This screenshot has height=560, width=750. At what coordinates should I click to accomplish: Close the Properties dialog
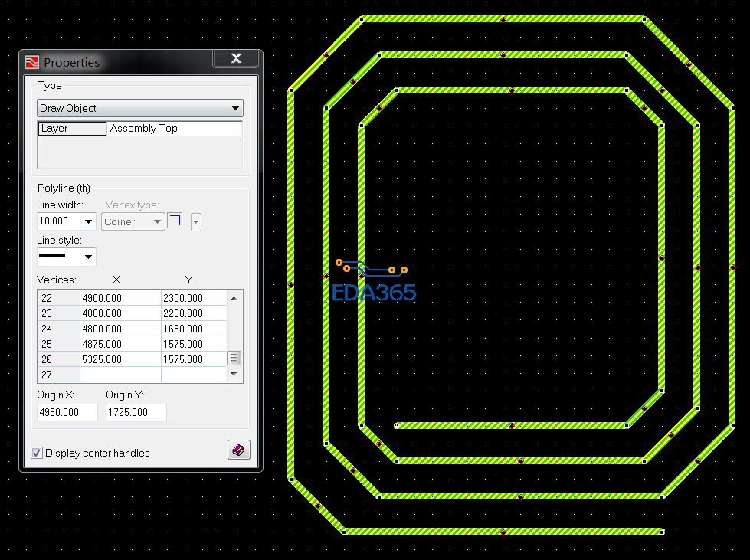tap(236, 58)
